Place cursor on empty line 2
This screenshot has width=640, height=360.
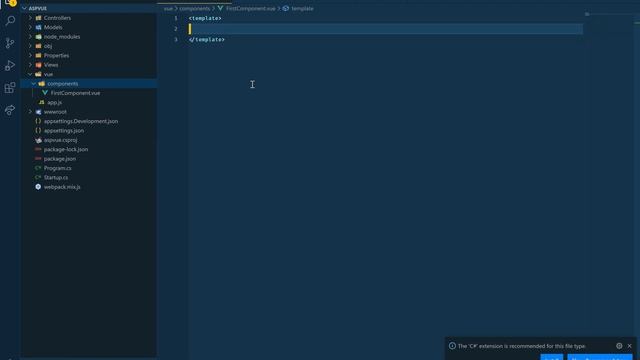click(x=385, y=29)
